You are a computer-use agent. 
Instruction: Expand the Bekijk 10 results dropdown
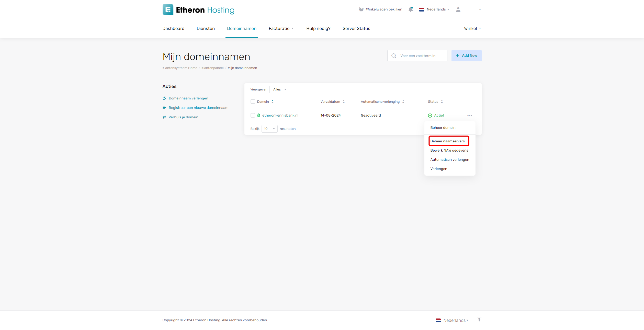tap(269, 129)
